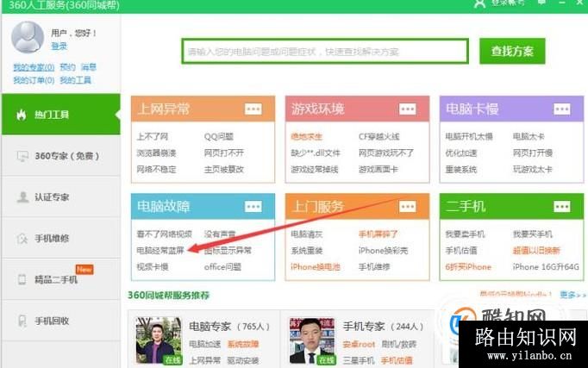The image size is (588, 368).
Task: Select 电脑太卡 item
Action: click(x=529, y=136)
